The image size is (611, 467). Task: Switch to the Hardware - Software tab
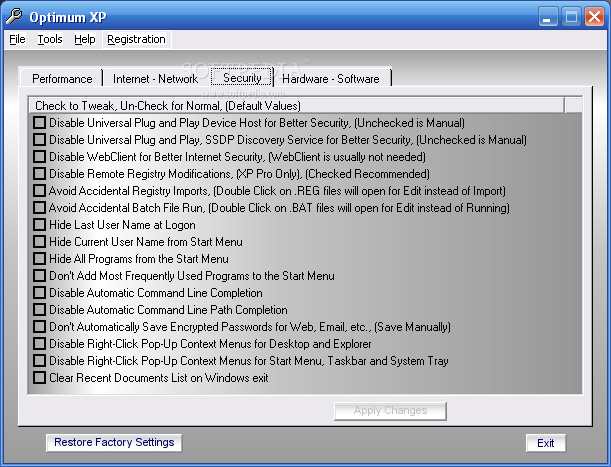click(x=331, y=78)
